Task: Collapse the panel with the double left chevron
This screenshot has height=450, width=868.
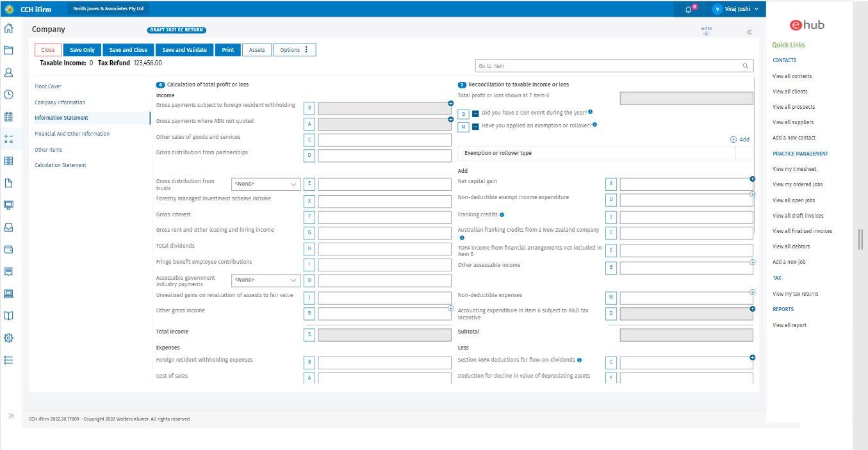Action: (749, 32)
